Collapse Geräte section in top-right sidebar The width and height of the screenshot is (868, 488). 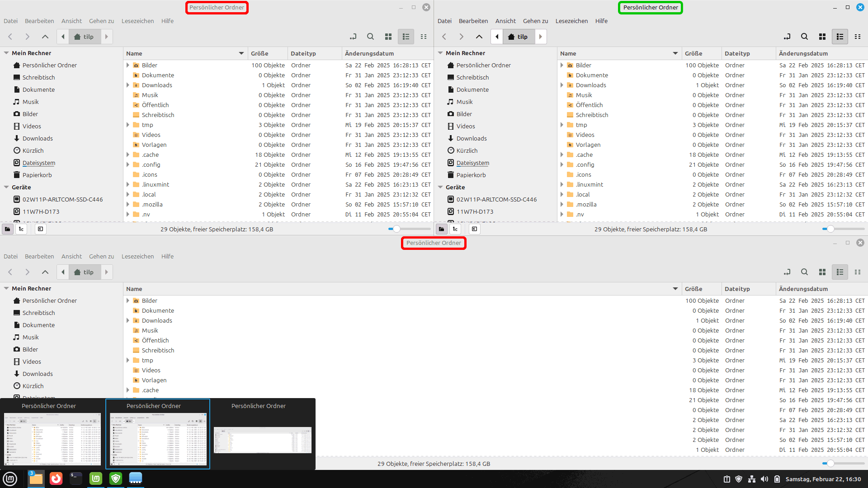[x=440, y=187]
